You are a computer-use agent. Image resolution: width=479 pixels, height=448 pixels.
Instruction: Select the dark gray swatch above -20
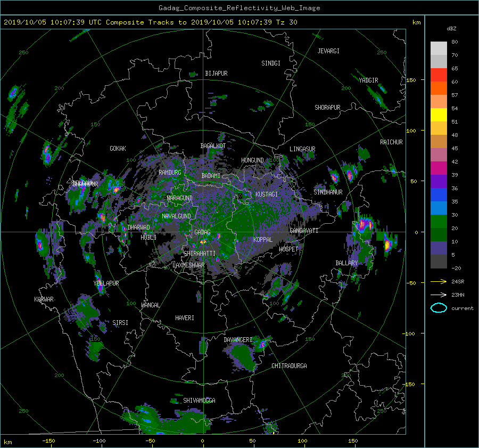tap(439, 262)
